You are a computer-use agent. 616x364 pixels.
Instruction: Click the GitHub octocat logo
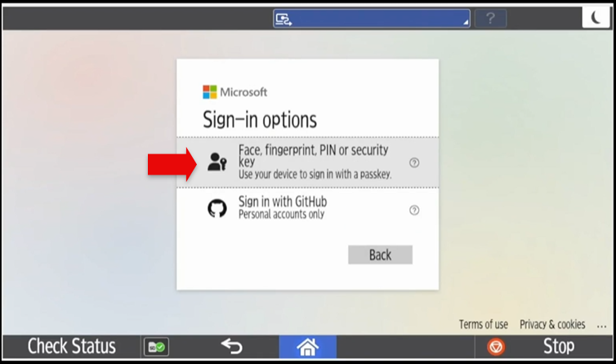(217, 208)
